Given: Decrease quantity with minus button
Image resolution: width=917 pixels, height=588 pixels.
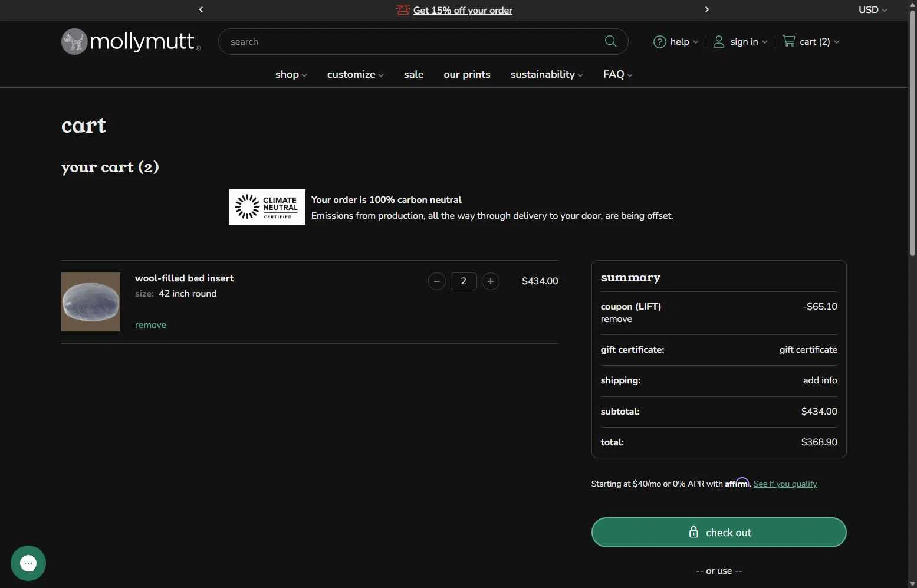Looking at the screenshot, I should tap(437, 281).
